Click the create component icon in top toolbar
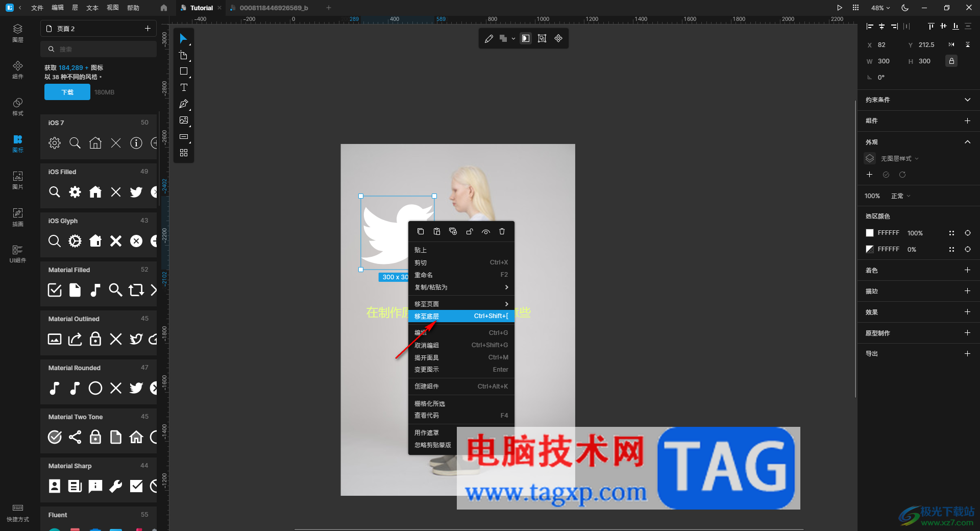The image size is (980, 531). [558, 38]
